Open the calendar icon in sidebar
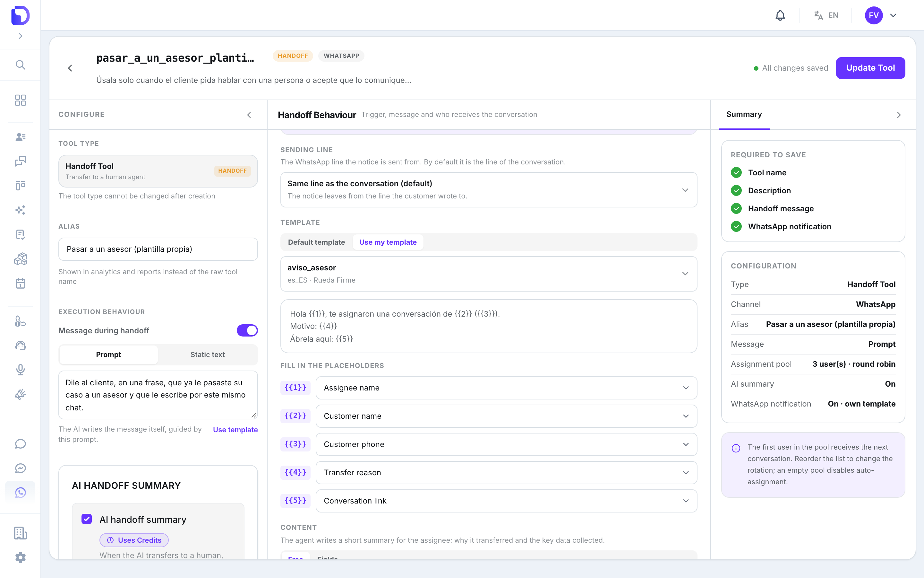 pyautogui.click(x=20, y=283)
